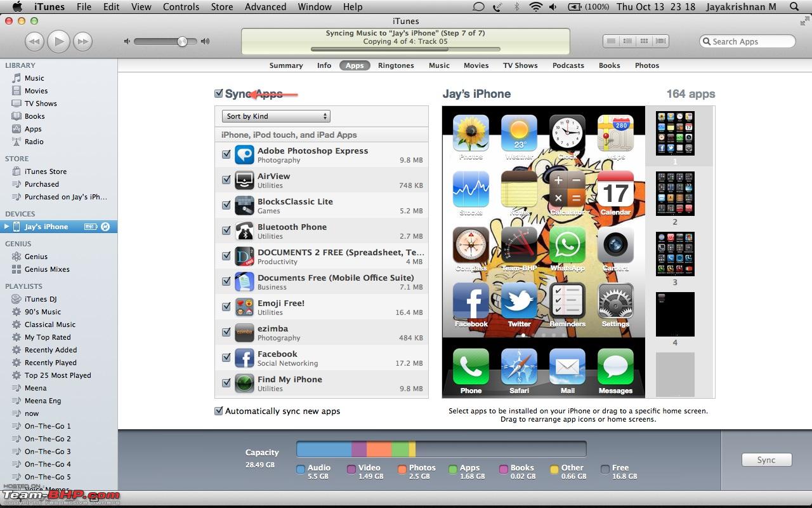Click the Calendar icon showing 17
Viewport: 812px width, 508px height.
tap(615, 189)
